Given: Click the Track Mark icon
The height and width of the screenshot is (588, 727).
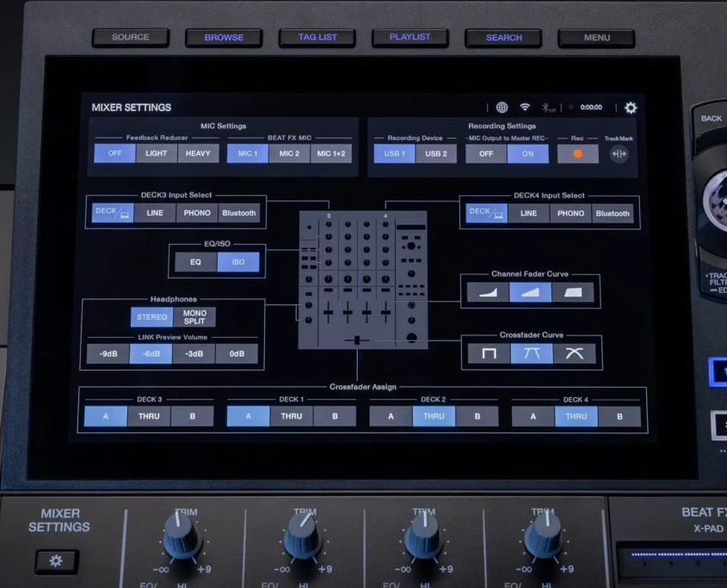Looking at the screenshot, I should [619, 154].
